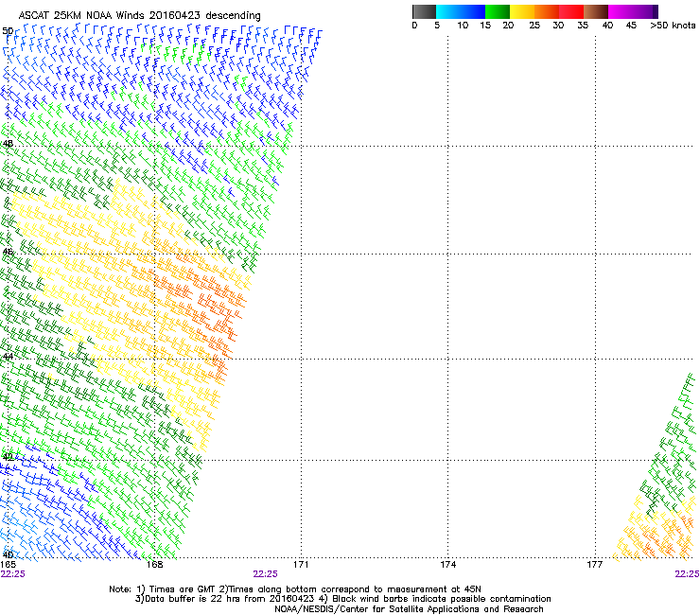Click the legend label '45'
This screenshot has width=700, height=615.
point(630,26)
